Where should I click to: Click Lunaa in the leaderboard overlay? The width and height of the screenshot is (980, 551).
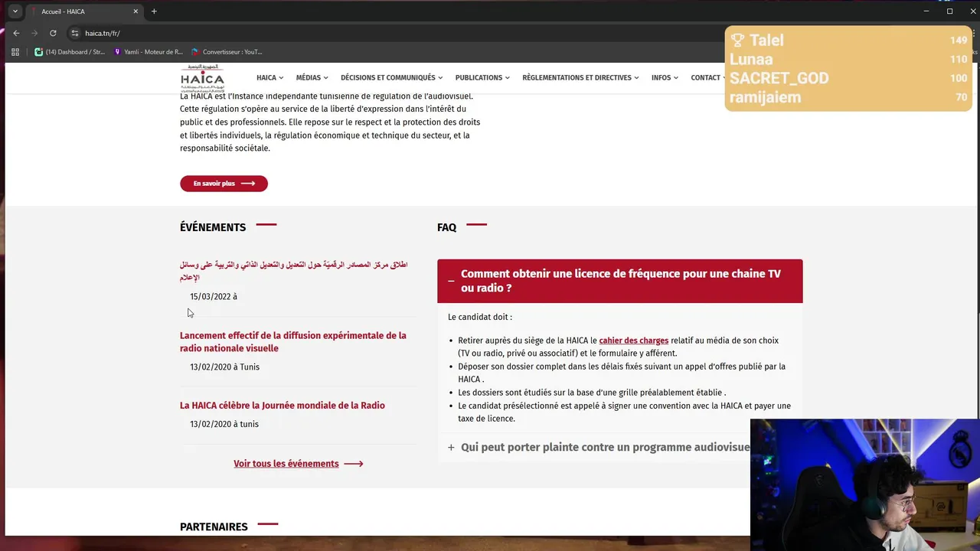[751, 60]
